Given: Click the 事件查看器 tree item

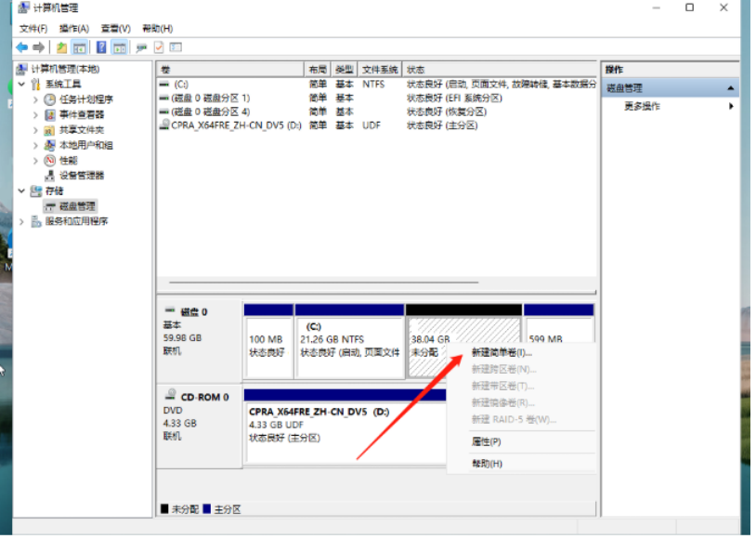Looking at the screenshot, I should pos(82,115).
